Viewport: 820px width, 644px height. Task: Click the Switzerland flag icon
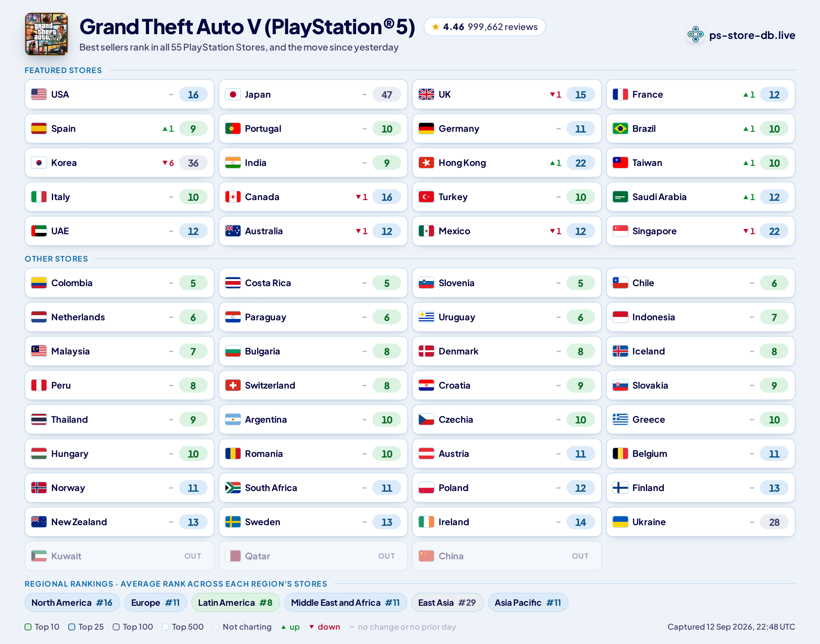click(233, 386)
